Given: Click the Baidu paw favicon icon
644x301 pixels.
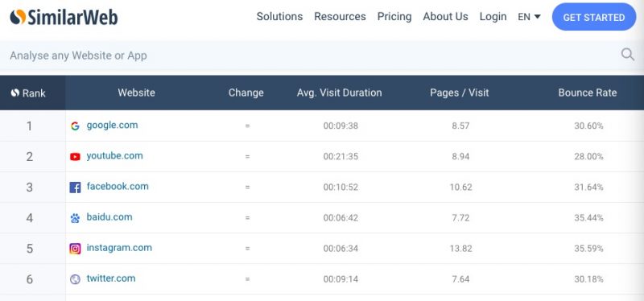Looking at the screenshot, I should click(x=75, y=218).
